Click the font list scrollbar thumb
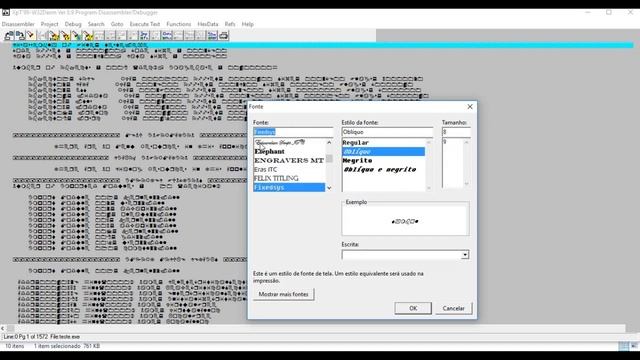 click(329, 158)
